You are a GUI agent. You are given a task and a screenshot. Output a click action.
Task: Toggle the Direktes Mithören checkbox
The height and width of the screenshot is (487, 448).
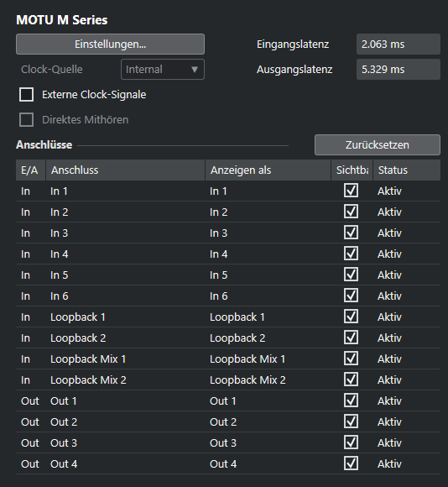[26, 119]
